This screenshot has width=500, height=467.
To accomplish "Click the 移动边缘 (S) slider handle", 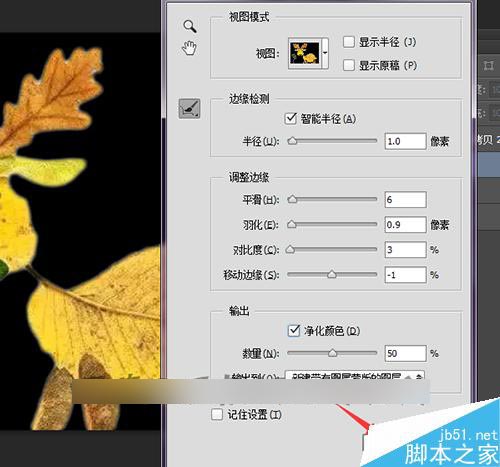I will (332, 274).
